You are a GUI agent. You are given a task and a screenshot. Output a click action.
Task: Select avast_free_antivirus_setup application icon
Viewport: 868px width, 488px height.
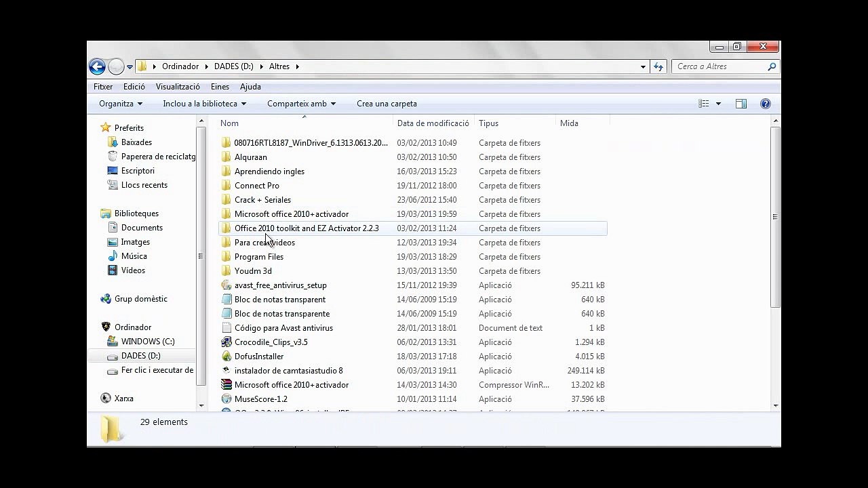(226, 285)
